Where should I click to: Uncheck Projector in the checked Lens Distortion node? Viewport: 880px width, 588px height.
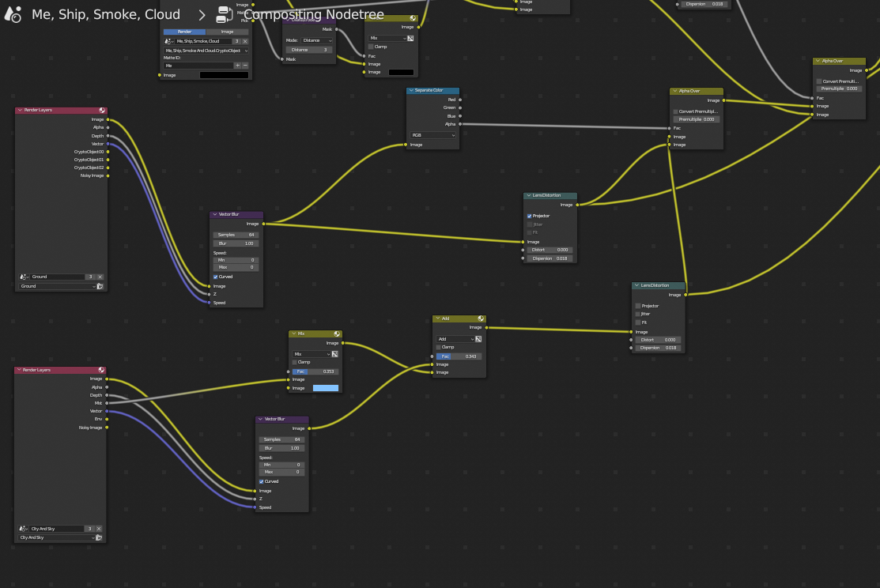point(529,216)
